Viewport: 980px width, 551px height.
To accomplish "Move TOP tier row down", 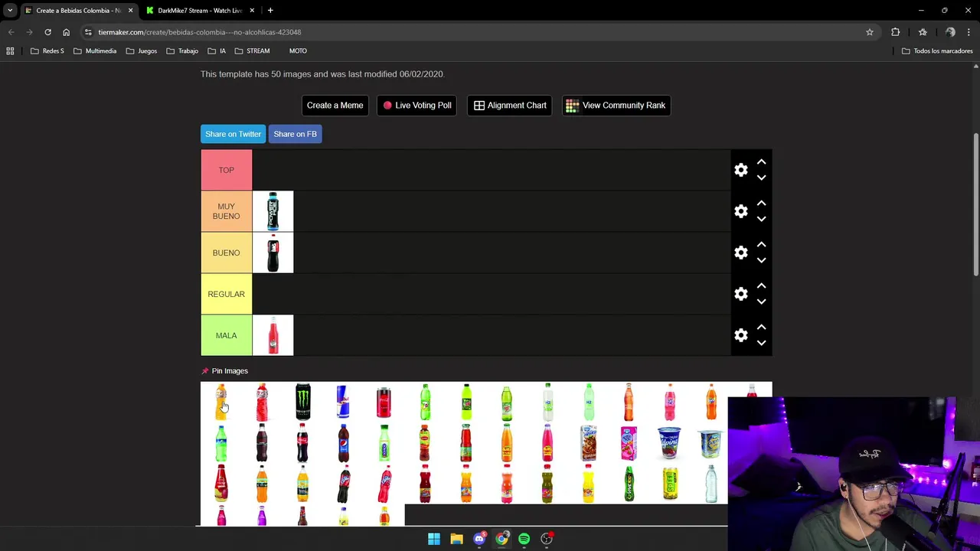I will coord(761,178).
